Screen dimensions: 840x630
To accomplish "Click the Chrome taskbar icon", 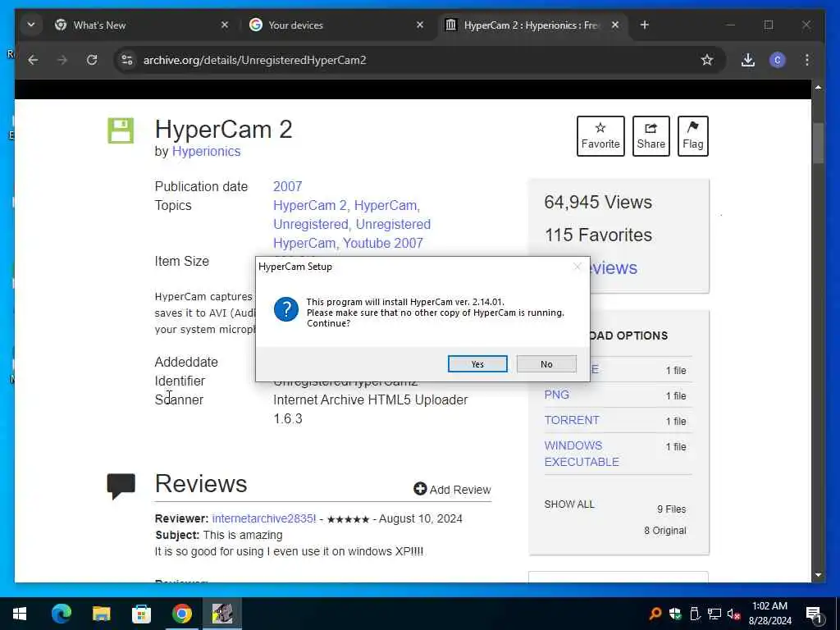I will pyautogui.click(x=181, y=614).
